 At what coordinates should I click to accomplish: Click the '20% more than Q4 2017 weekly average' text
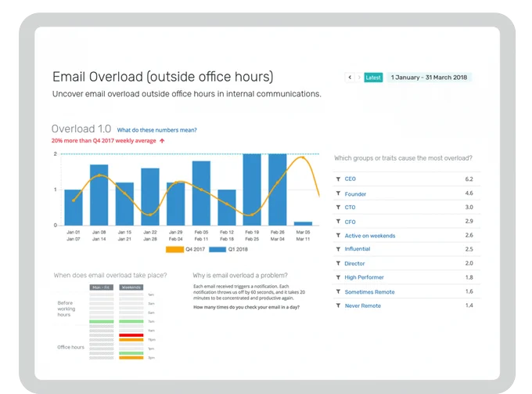click(104, 141)
